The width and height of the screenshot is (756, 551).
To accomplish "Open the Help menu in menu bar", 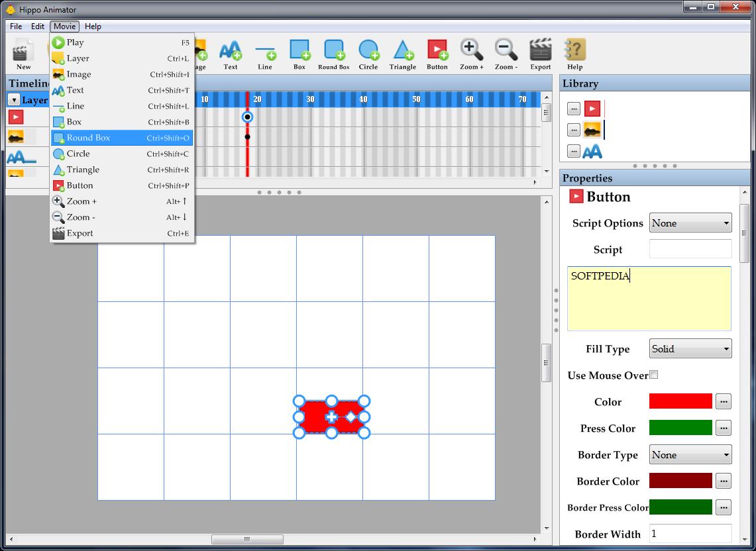I will point(93,26).
